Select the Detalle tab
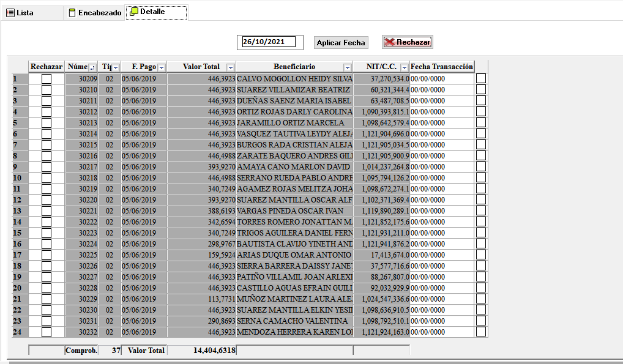The height and width of the screenshot is (364, 623). click(152, 12)
